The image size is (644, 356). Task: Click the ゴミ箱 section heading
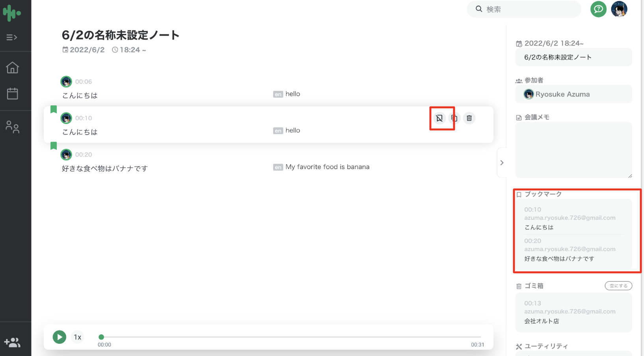click(x=534, y=286)
